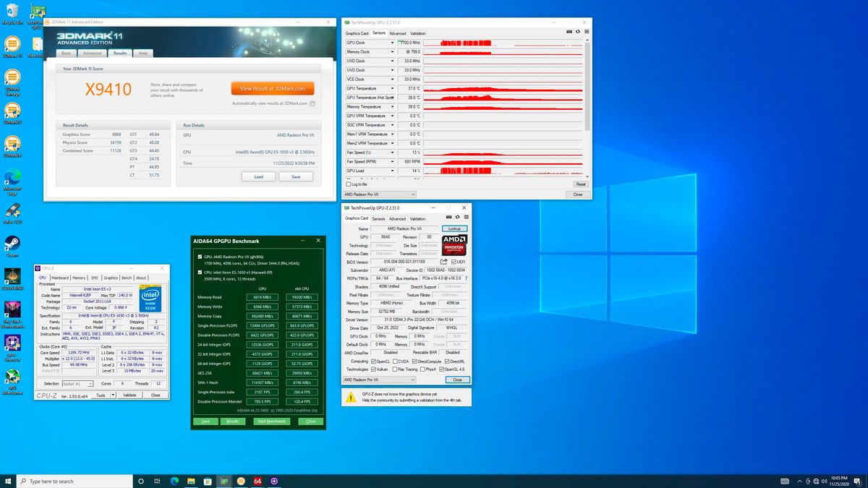Toggle the CUDA checkbox in GPU-Z
The image size is (868, 488).
(396, 361)
